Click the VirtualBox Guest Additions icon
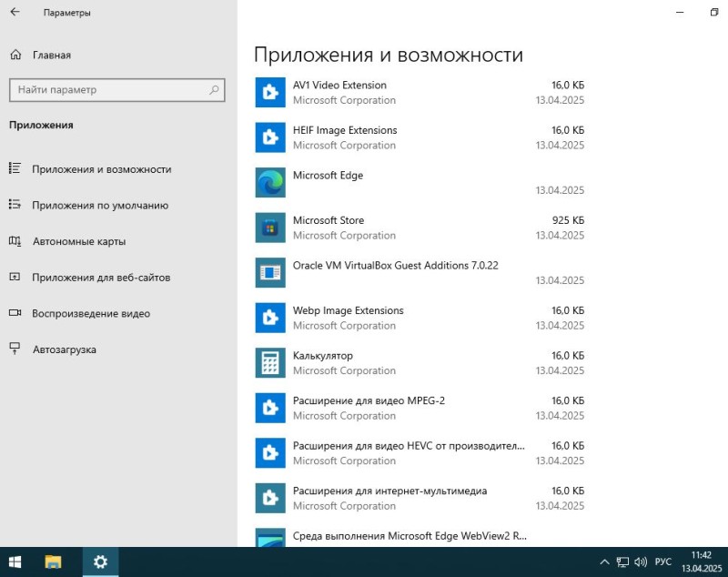This screenshot has width=728, height=577. coord(270,272)
